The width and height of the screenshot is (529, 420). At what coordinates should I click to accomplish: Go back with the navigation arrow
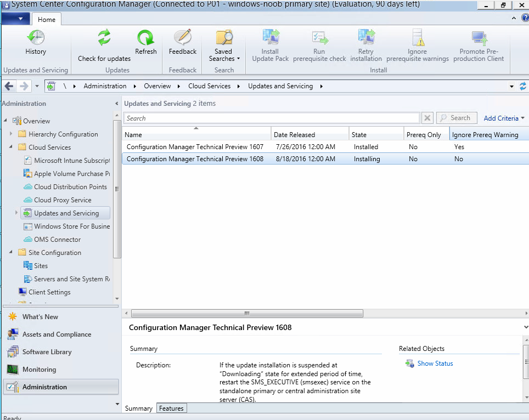9,86
